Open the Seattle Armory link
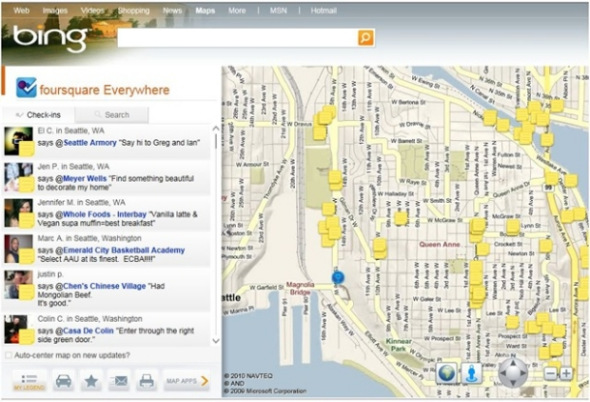The height and width of the screenshot is (402, 590). pyautogui.click(x=90, y=143)
